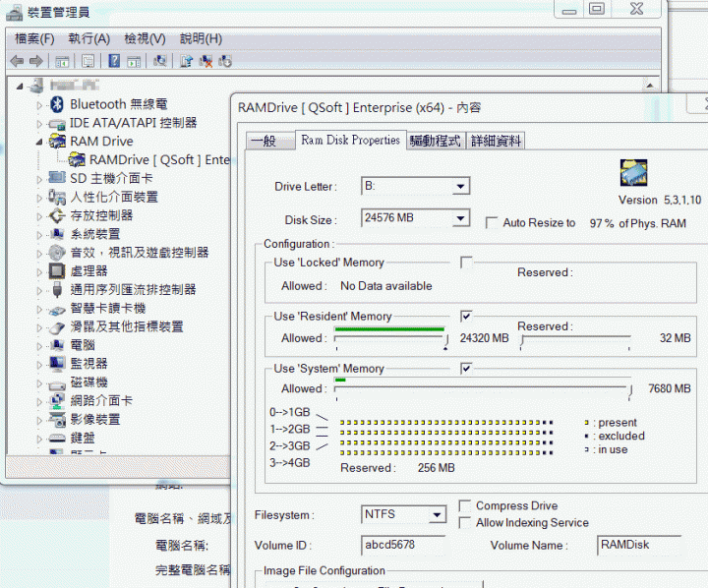708x588 pixels.
Task: Collapse the RAM Drive tree node
Action: click(x=39, y=143)
